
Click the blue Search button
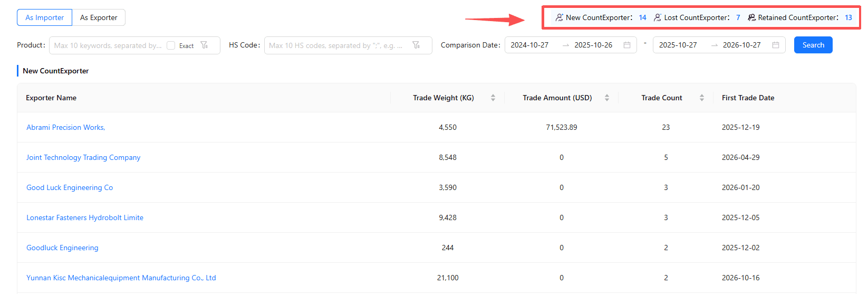click(x=813, y=45)
